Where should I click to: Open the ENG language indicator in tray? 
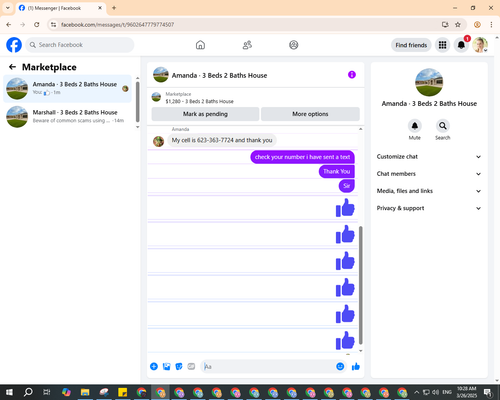pos(447,392)
